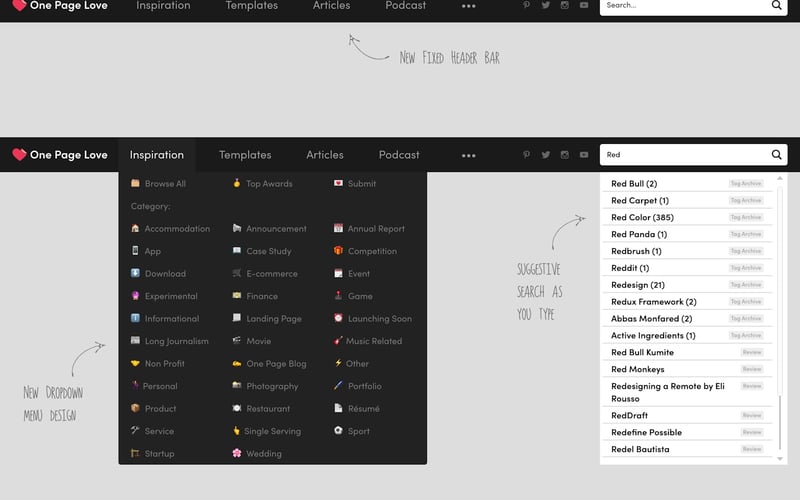The image size is (800, 500).
Task: Click the Top Awards medal icon
Action: [237, 183]
